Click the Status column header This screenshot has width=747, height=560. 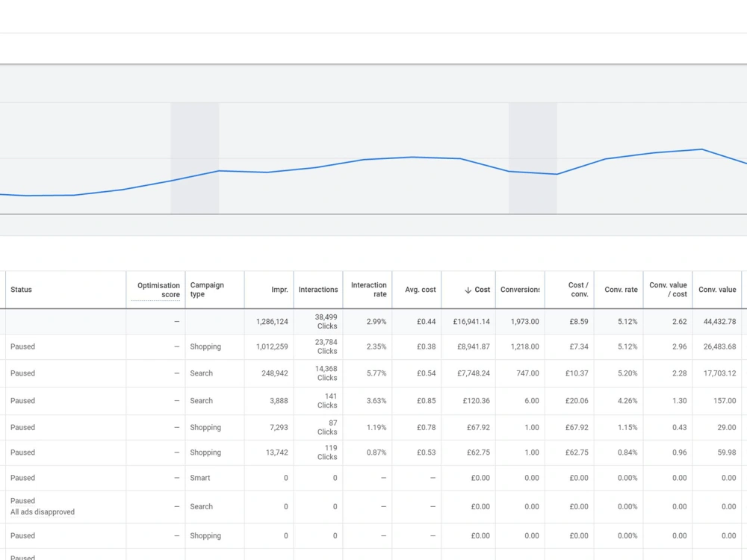[x=21, y=290]
